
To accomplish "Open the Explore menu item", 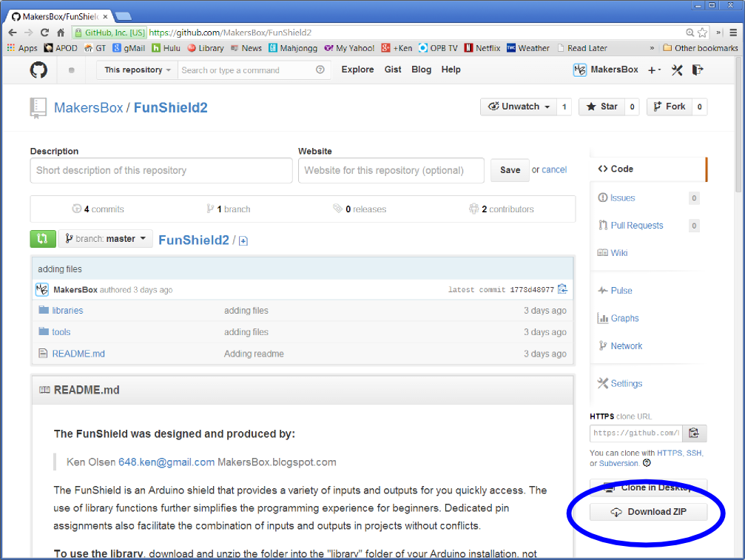I will point(357,69).
